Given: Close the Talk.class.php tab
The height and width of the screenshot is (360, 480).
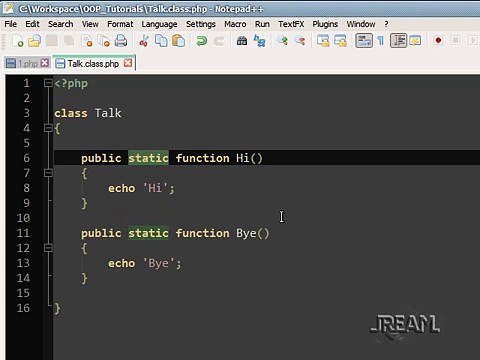Looking at the screenshot, I should (x=128, y=63).
